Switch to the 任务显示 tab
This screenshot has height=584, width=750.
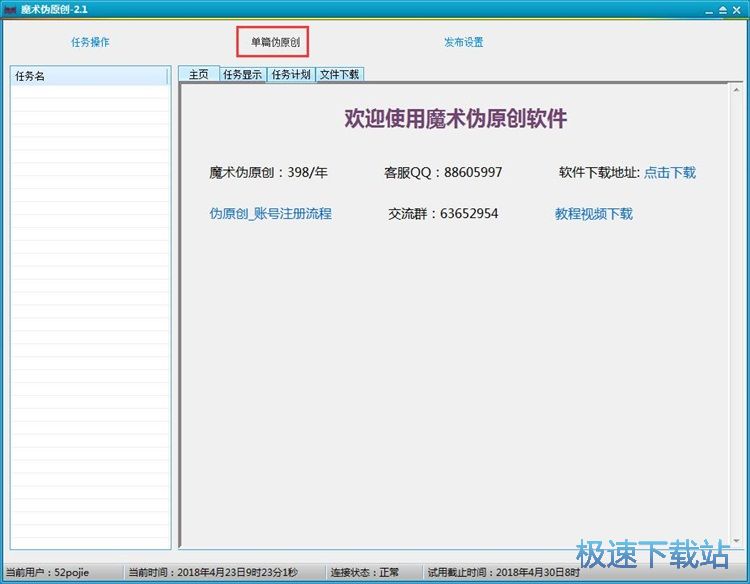[x=243, y=74]
